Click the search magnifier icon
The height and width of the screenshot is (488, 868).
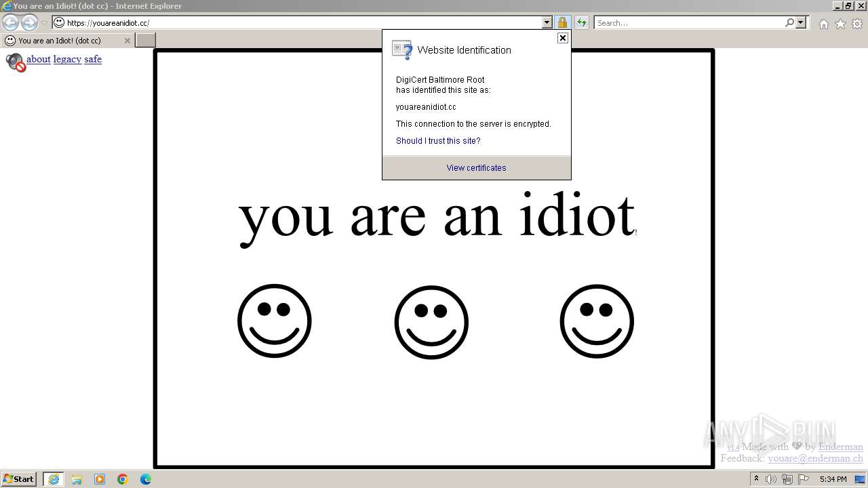tap(789, 22)
